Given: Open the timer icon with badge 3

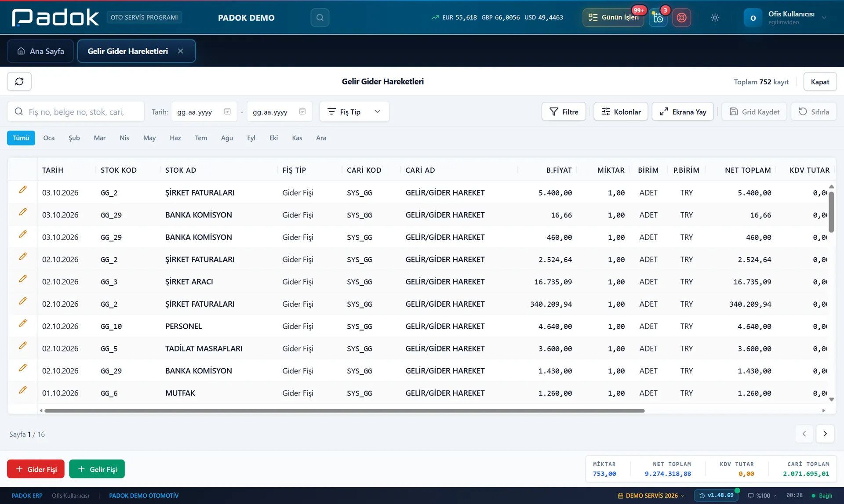Looking at the screenshot, I should coord(658,18).
